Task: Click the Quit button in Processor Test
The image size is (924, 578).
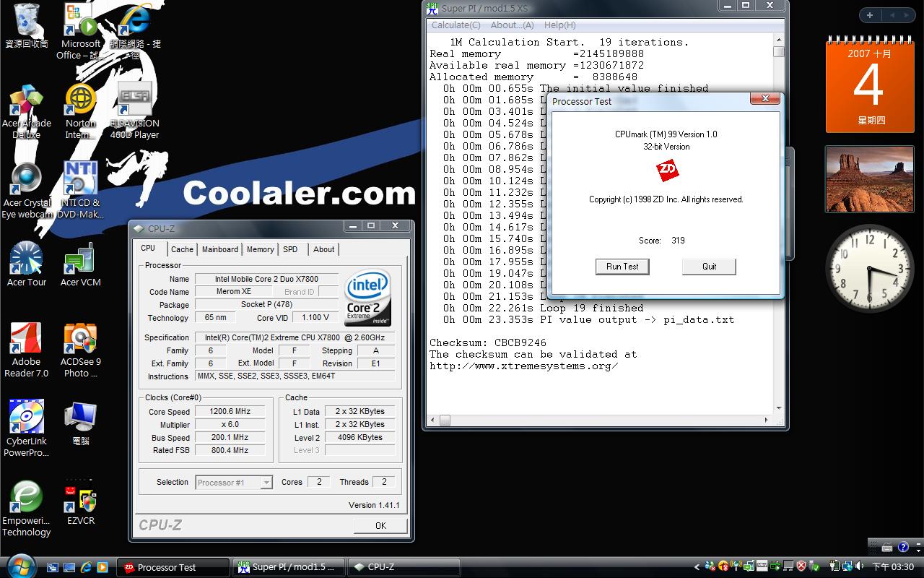Action: coord(709,267)
